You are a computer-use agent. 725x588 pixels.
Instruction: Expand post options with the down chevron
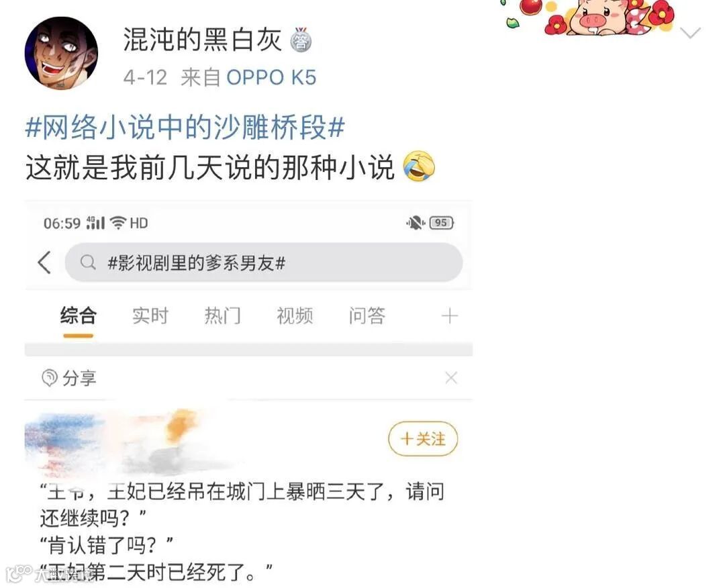690,33
